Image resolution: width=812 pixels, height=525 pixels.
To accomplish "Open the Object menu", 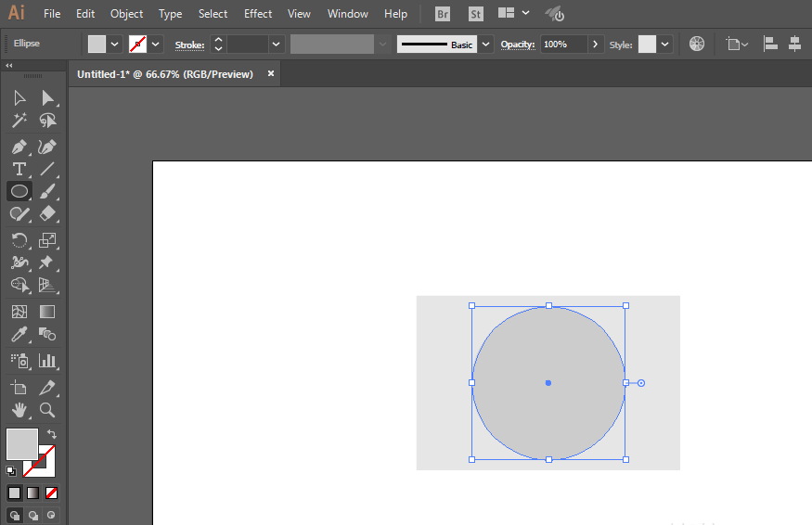I will pyautogui.click(x=126, y=14).
